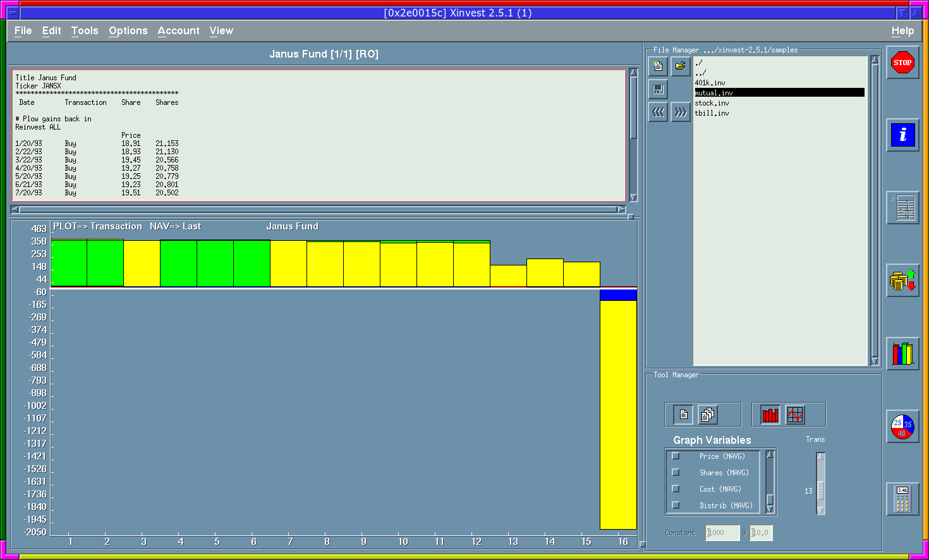The width and height of the screenshot is (929, 560).
Task: Open the File menu
Action: 23,30
